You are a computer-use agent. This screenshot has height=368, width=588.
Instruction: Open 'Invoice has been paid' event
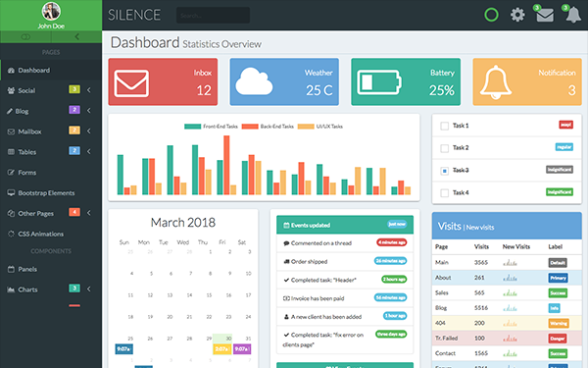(x=345, y=298)
